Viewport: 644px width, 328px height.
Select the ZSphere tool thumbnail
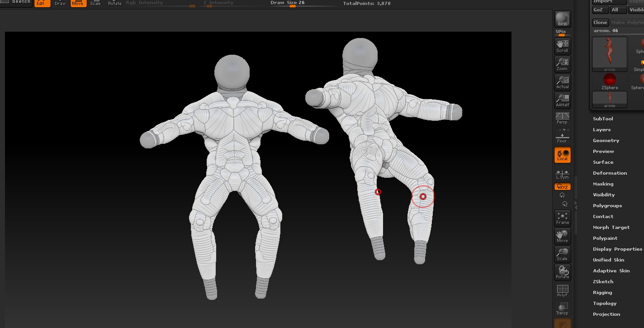click(609, 80)
